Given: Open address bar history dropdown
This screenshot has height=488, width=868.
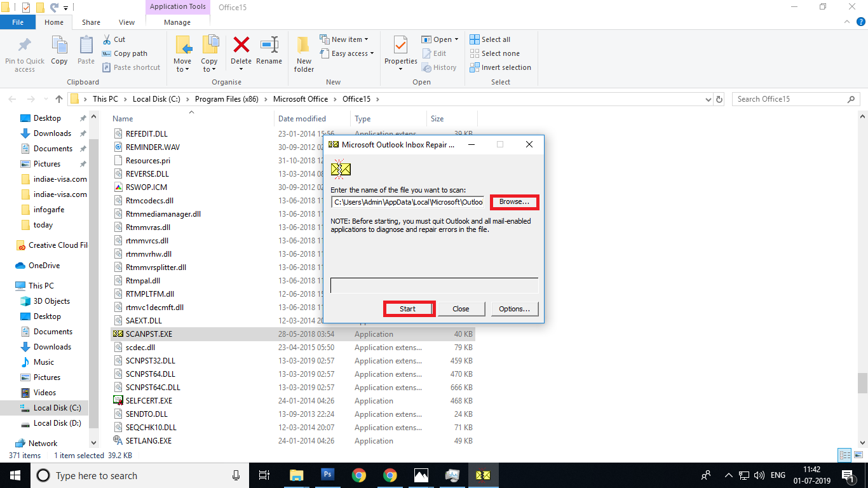Looking at the screenshot, I should [709, 99].
